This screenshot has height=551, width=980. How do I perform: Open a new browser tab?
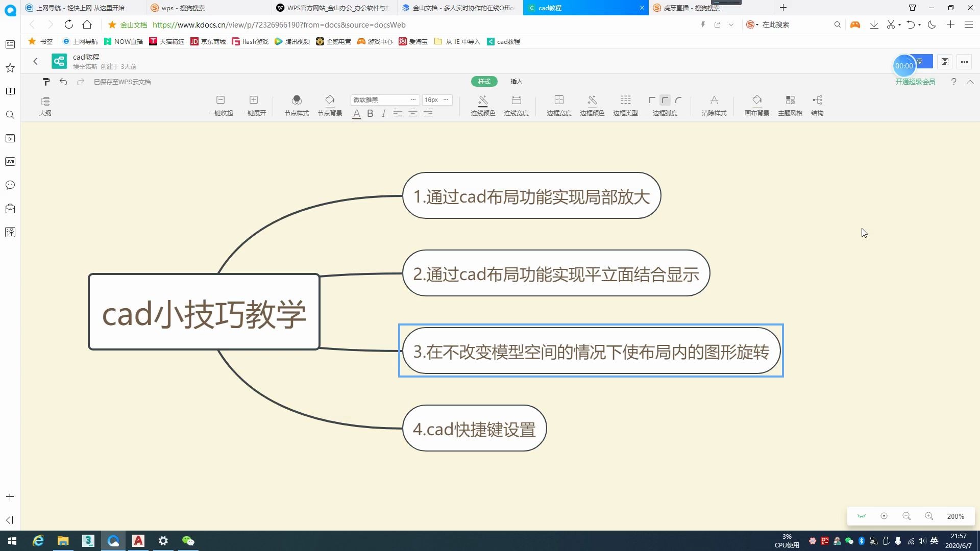point(783,8)
